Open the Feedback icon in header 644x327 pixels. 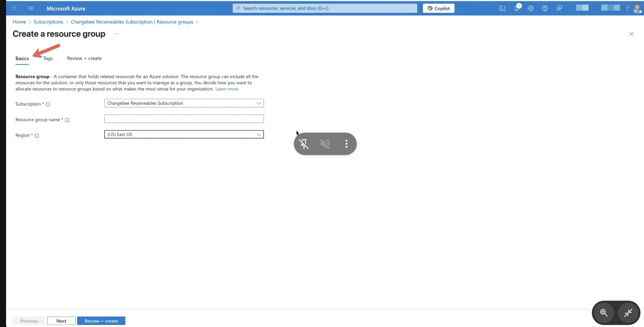pyautogui.click(x=559, y=8)
